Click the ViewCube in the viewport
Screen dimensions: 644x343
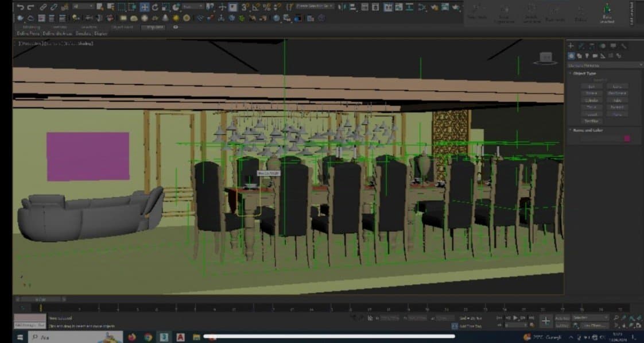[546, 58]
